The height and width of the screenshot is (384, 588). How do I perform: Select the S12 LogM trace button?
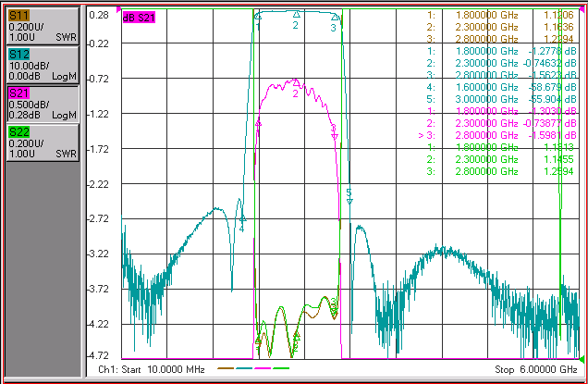(x=43, y=66)
